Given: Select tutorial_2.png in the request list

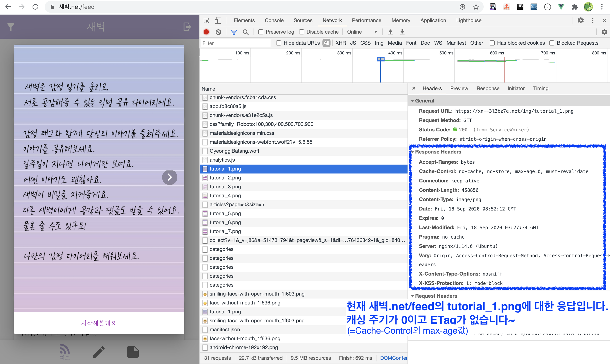Looking at the screenshot, I should click(x=225, y=178).
